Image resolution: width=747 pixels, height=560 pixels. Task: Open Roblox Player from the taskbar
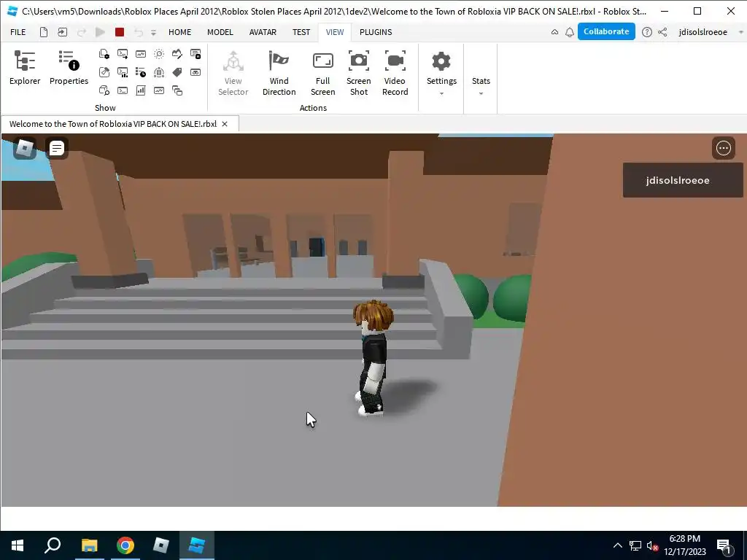point(161,545)
